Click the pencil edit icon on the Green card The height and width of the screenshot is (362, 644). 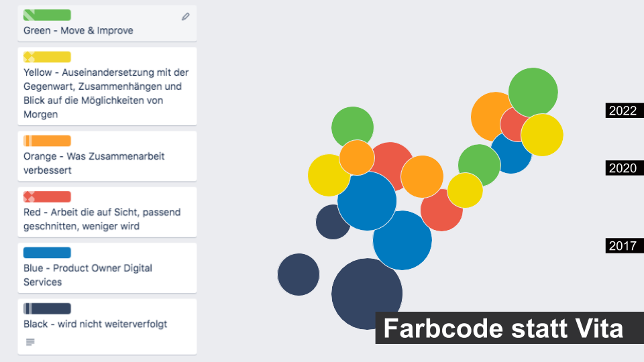[186, 16]
